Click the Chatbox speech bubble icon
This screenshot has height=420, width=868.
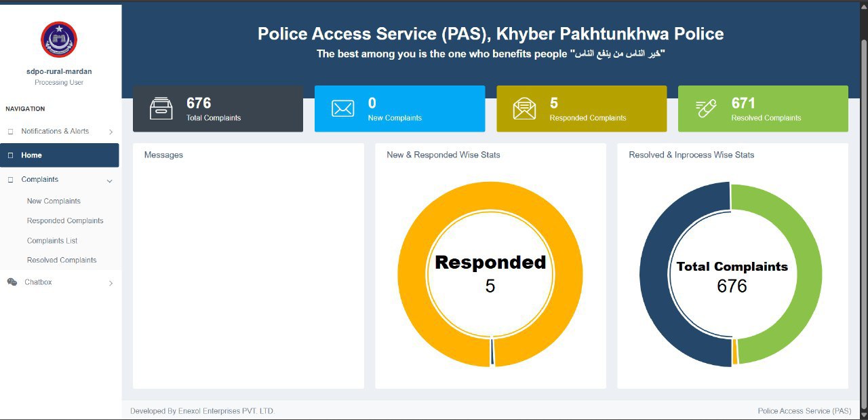(12, 282)
